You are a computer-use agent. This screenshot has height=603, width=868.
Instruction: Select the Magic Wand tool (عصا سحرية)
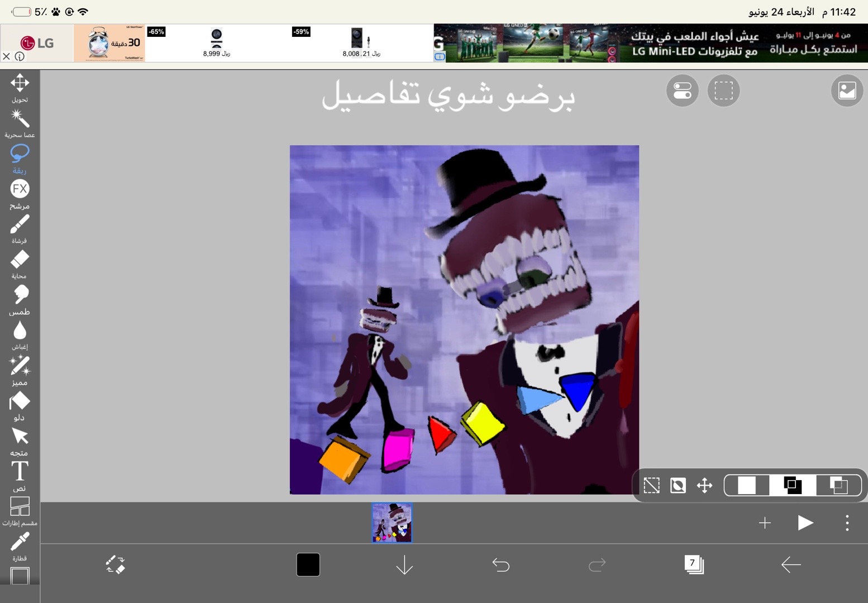click(20, 123)
